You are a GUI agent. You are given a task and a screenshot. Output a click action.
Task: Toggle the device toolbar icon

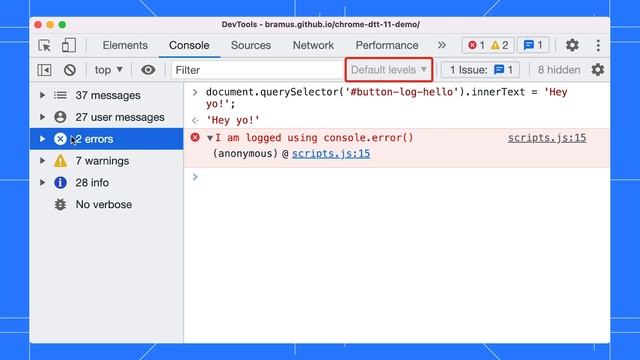click(69, 45)
